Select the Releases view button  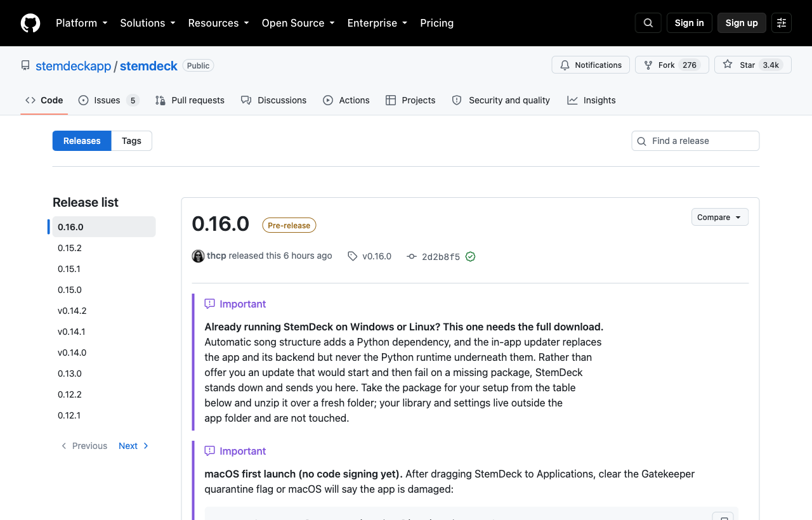[x=82, y=141]
